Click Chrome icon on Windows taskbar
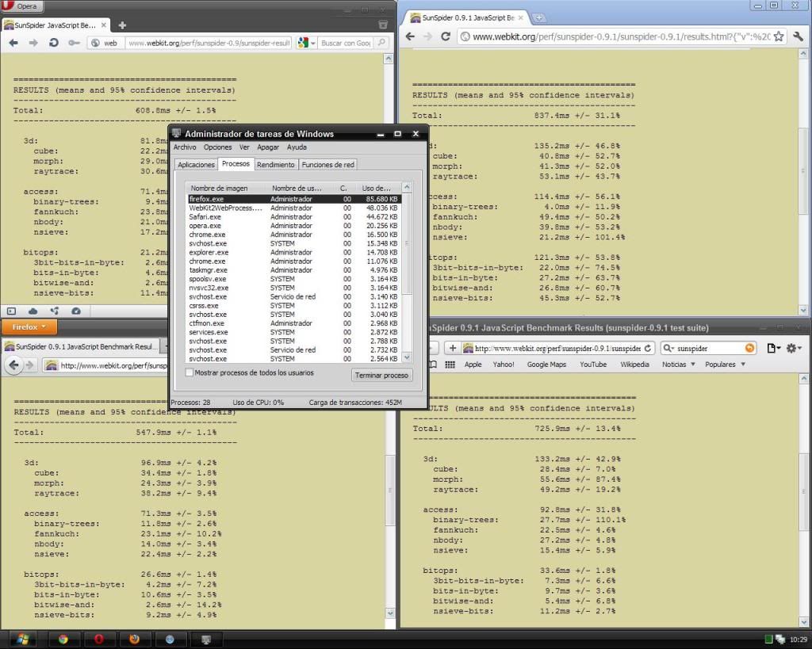This screenshot has height=649, width=812. pos(63,639)
